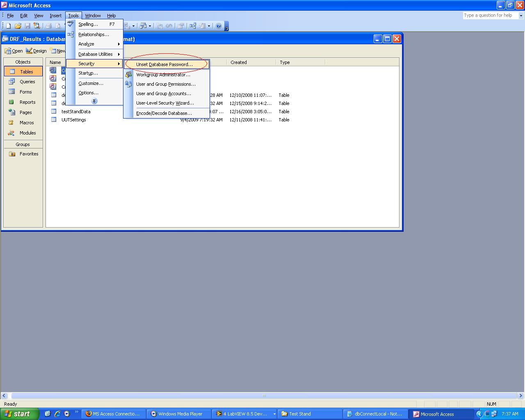Select Pages in Objects pane
525x420 pixels.
pos(23,112)
